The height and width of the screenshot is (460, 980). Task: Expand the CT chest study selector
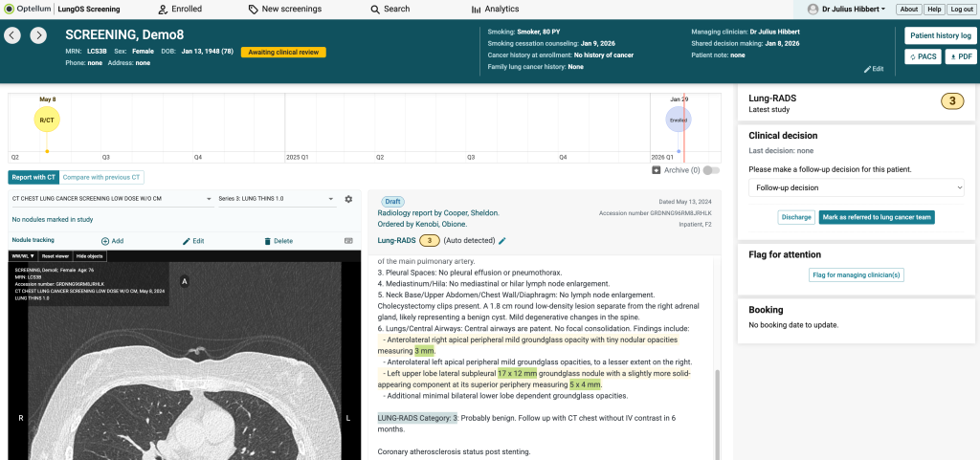[113, 199]
